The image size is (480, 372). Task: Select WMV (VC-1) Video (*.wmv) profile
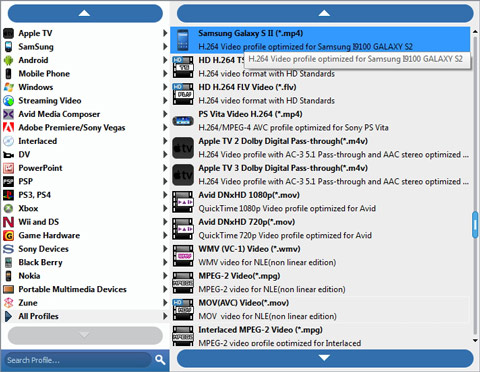(x=320, y=256)
